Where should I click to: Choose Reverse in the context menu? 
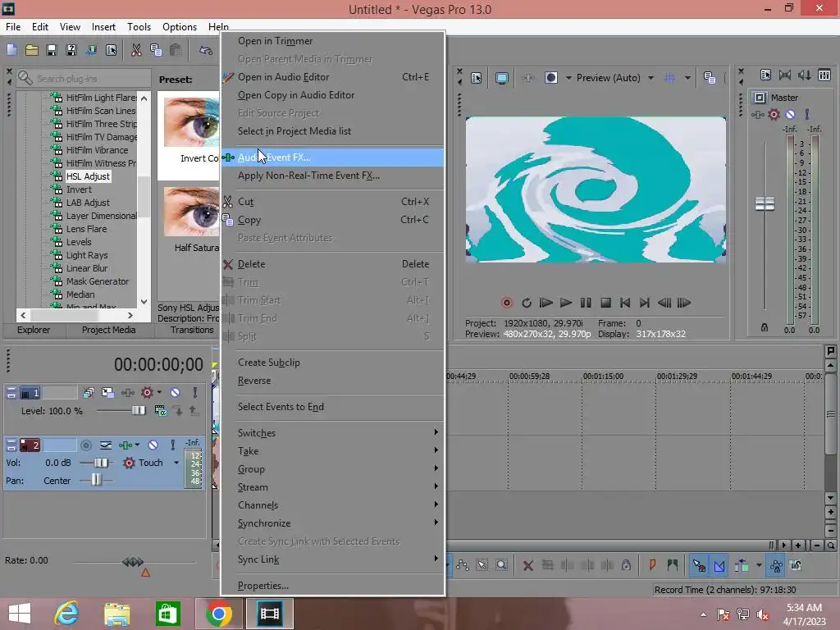(333, 381)
